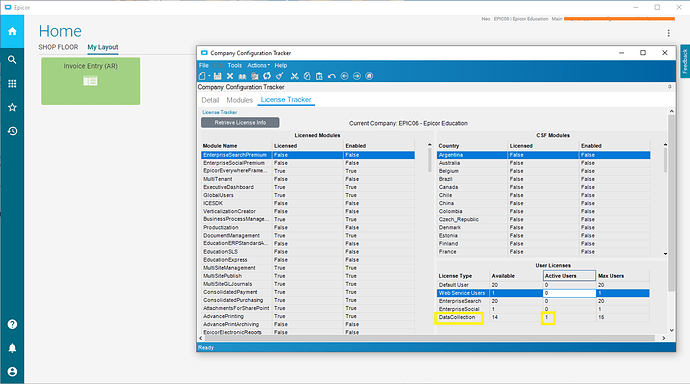
Task: Open the History icon in the sidebar
Action: (12, 131)
